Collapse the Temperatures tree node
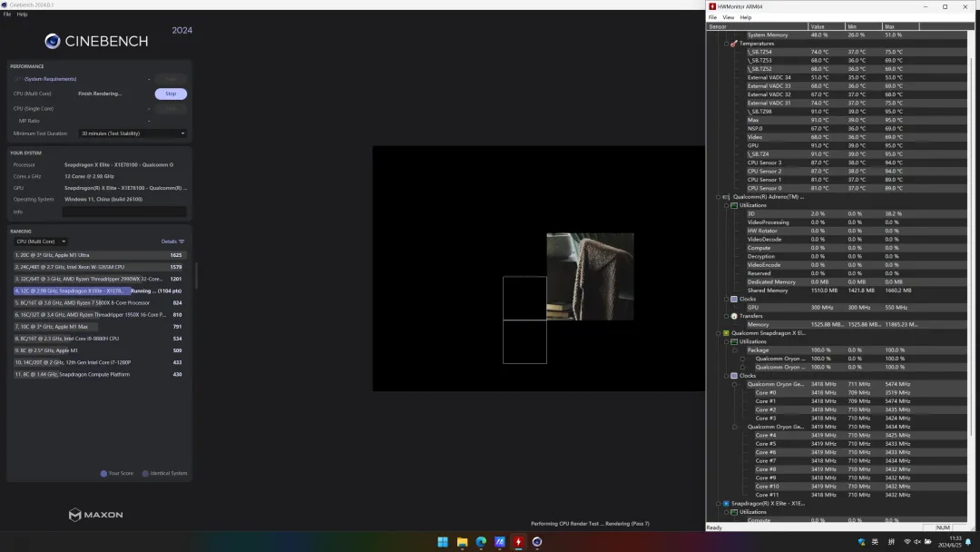 tap(726, 44)
